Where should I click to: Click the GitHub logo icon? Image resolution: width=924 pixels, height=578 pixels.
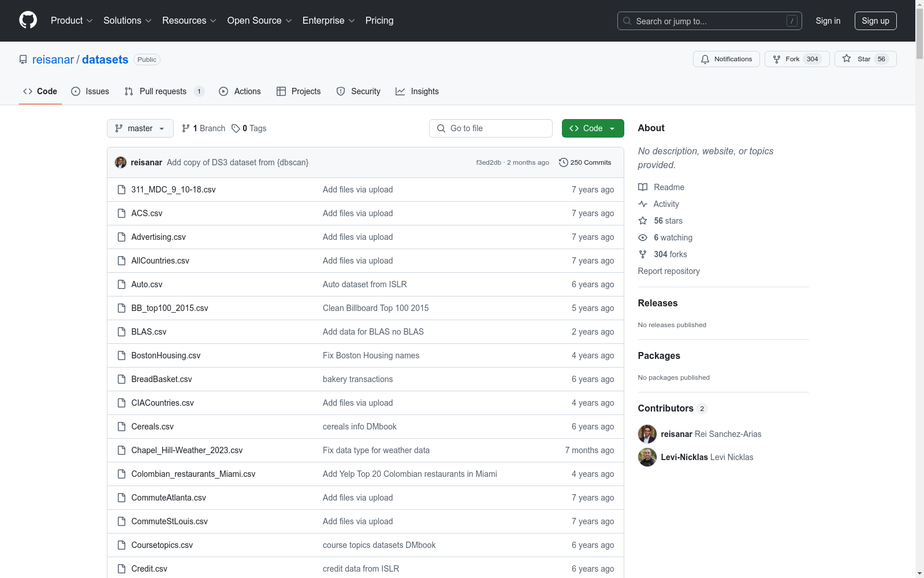pyautogui.click(x=28, y=20)
